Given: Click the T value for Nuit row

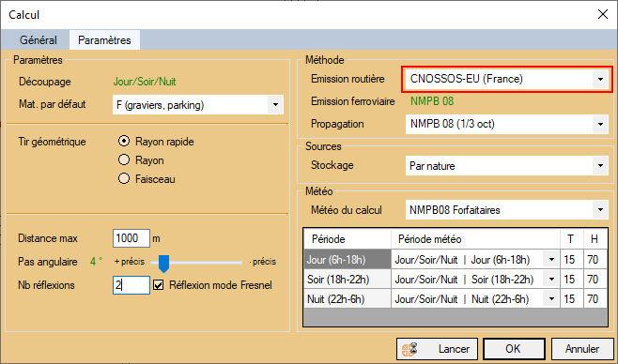Looking at the screenshot, I should [x=571, y=298].
